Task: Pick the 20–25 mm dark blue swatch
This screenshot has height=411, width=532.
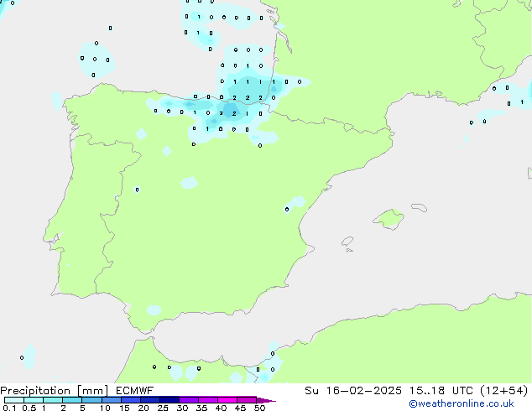Action: 150,400
